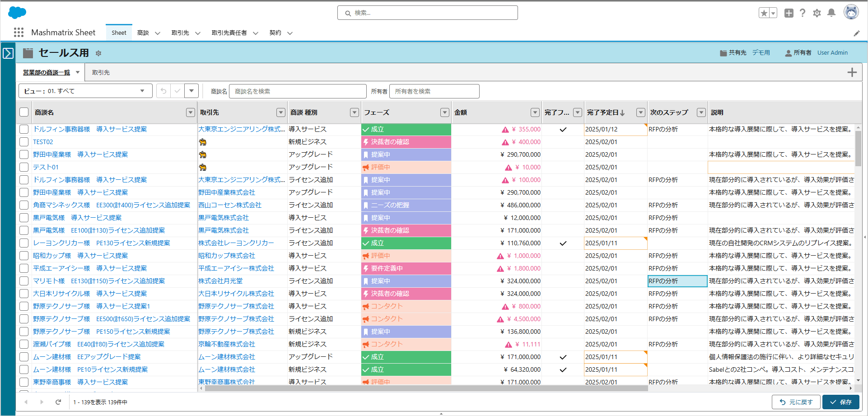Open the ビュー: 01. すべて view dropdown
This screenshot has width=868, height=416.
click(x=85, y=91)
